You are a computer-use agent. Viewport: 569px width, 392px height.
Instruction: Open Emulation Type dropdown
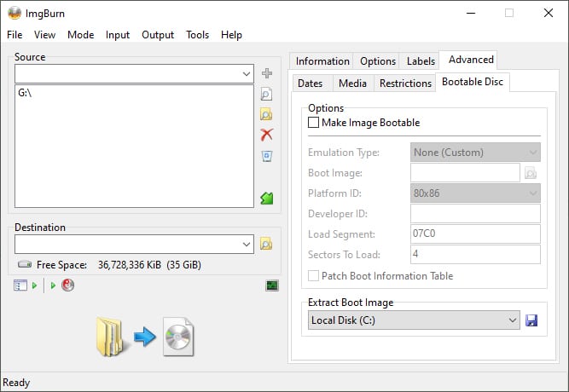point(475,153)
